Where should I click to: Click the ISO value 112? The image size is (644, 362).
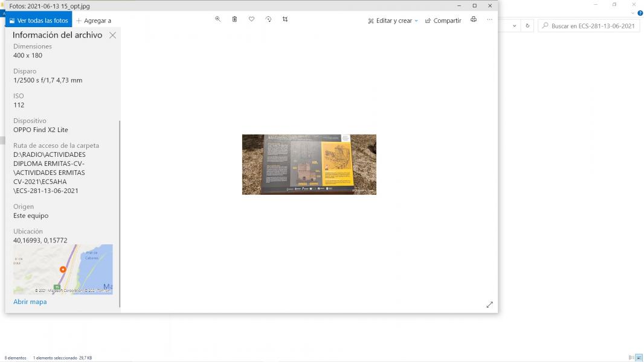point(19,106)
